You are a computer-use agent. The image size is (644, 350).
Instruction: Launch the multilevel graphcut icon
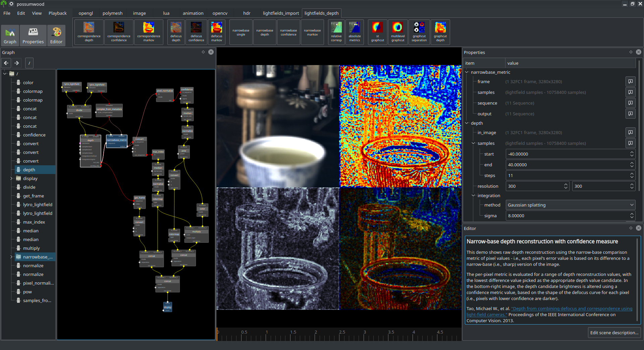398,32
